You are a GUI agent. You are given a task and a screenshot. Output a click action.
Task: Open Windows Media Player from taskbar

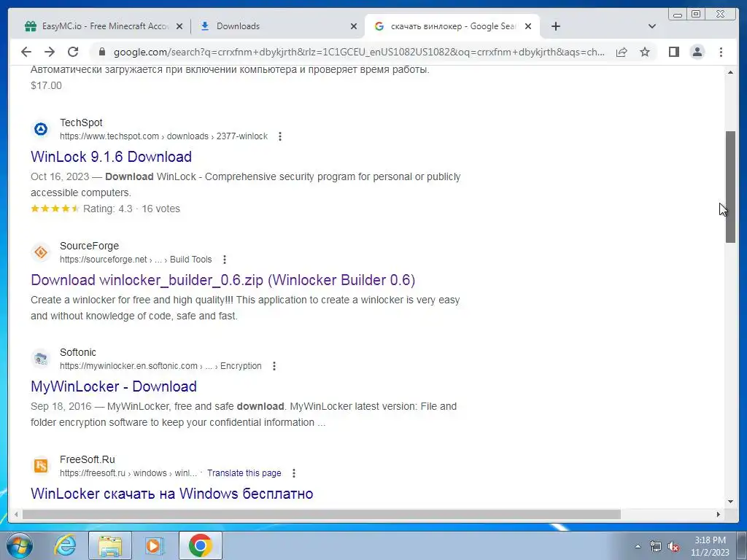coord(154,545)
